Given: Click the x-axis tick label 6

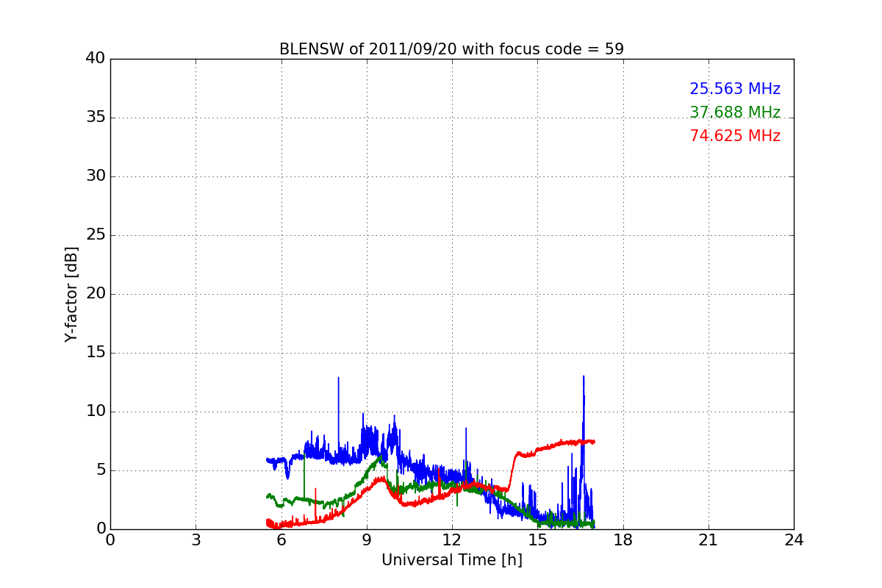Looking at the screenshot, I should click(282, 540).
